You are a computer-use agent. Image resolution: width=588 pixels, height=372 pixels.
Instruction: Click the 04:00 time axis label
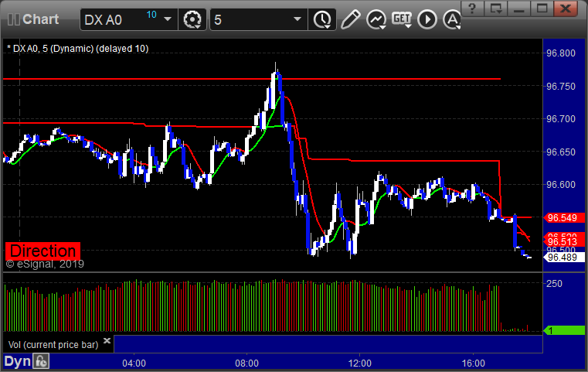point(134,363)
